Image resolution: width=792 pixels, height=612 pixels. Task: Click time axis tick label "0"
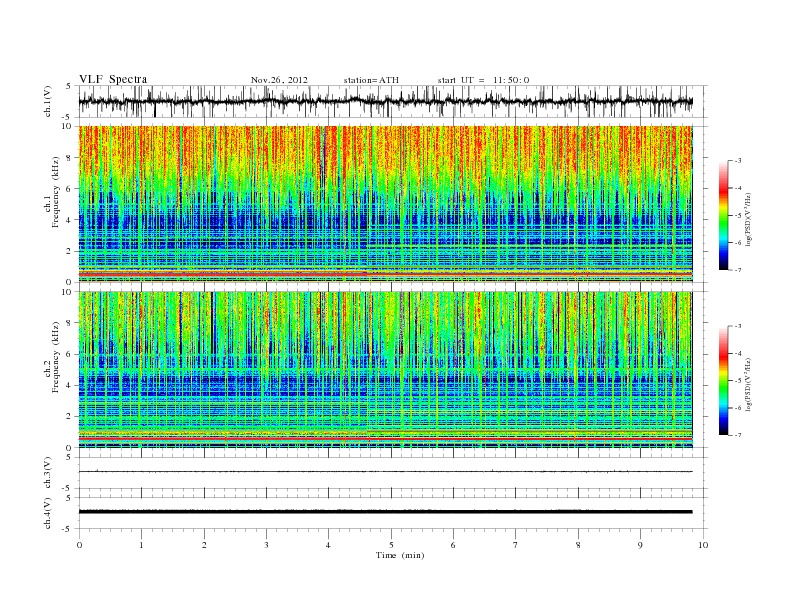coord(79,545)
